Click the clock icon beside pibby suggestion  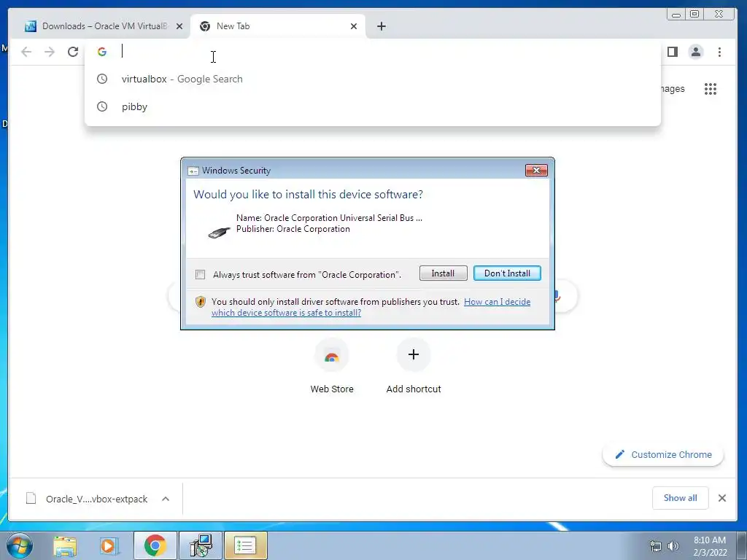click(x=102, y=106)
